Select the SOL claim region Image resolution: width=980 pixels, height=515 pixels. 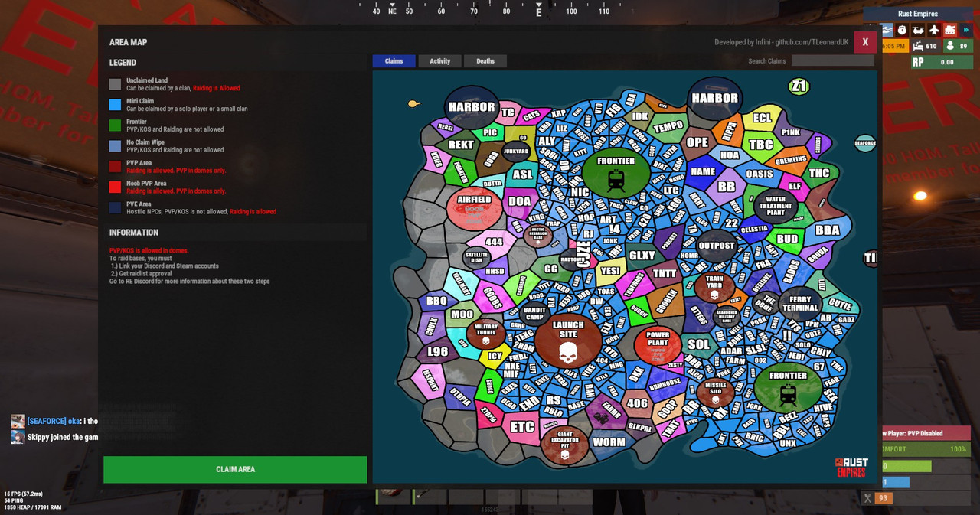click(698, 345)
